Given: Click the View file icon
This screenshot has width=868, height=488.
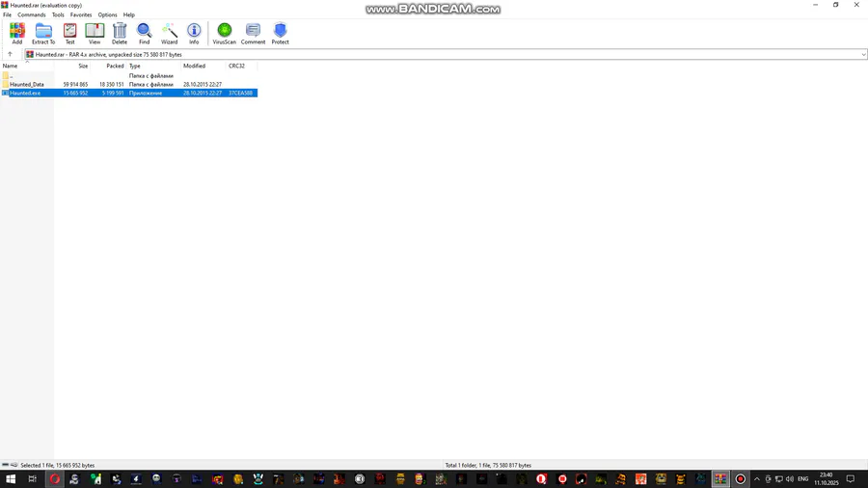Looking at the screenshot, I should (x=95, y=33).
